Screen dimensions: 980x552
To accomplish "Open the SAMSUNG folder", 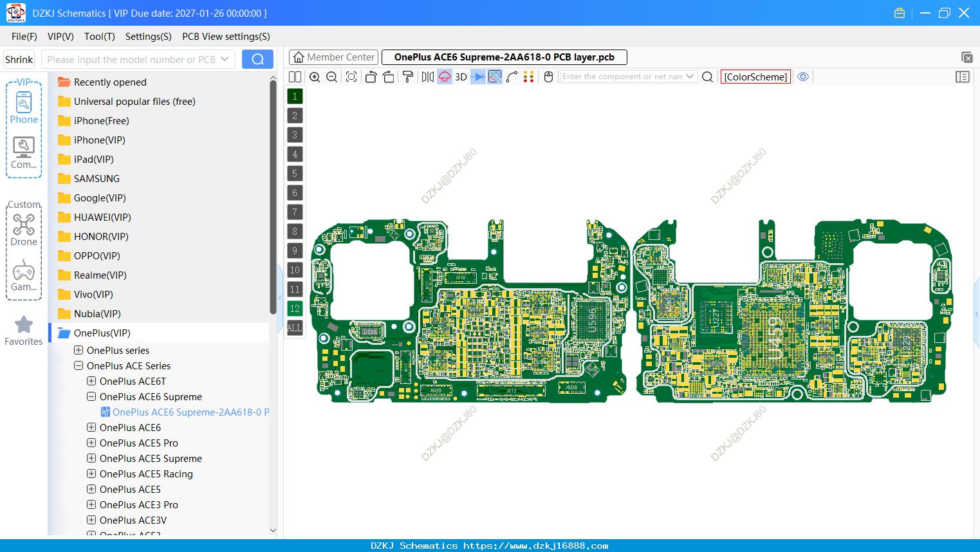I will [x=89, y=179].
